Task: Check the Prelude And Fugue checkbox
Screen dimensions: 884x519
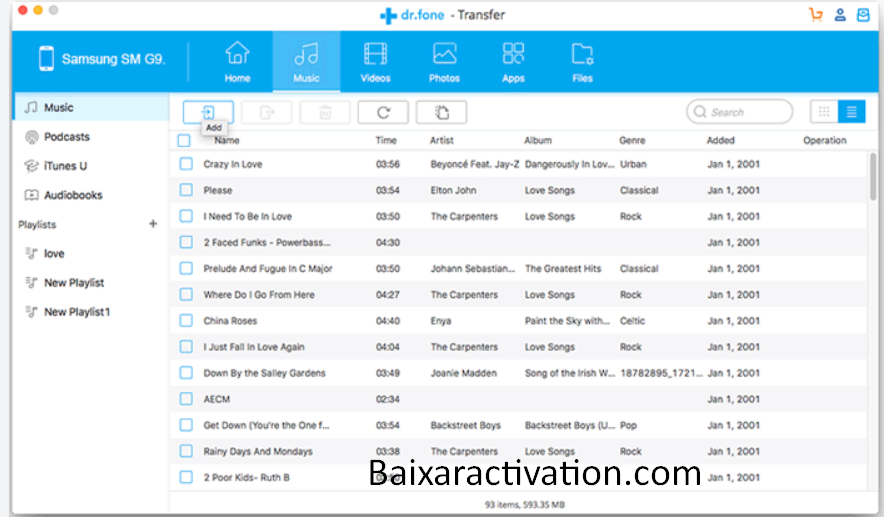Action: (x=186, y=268)
